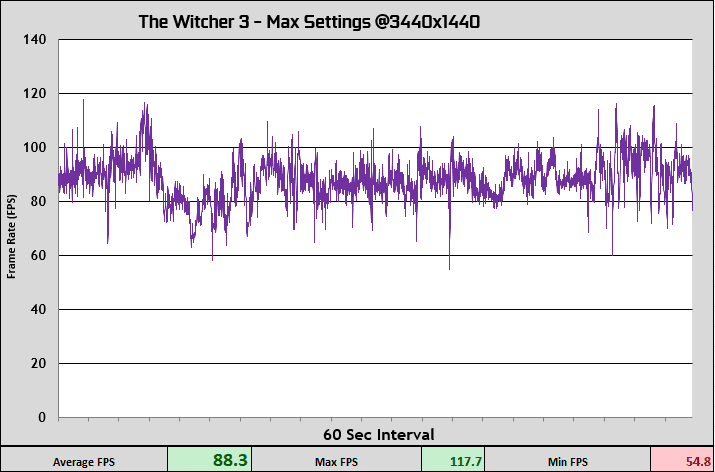Select the chart title The Witcher 3 – Max Settings
This screenshot has width=715, height=472.
309,21
